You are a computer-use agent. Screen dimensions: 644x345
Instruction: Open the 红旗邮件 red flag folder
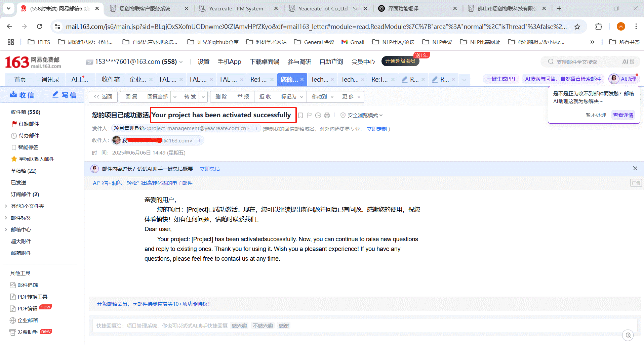pos(29,124)
